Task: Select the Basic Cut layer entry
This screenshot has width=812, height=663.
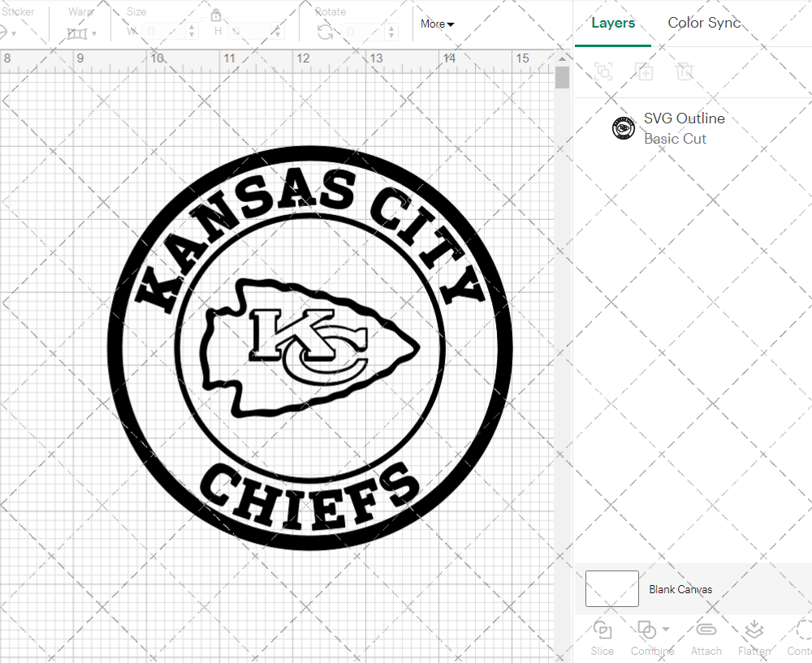Action: point(675,139)
